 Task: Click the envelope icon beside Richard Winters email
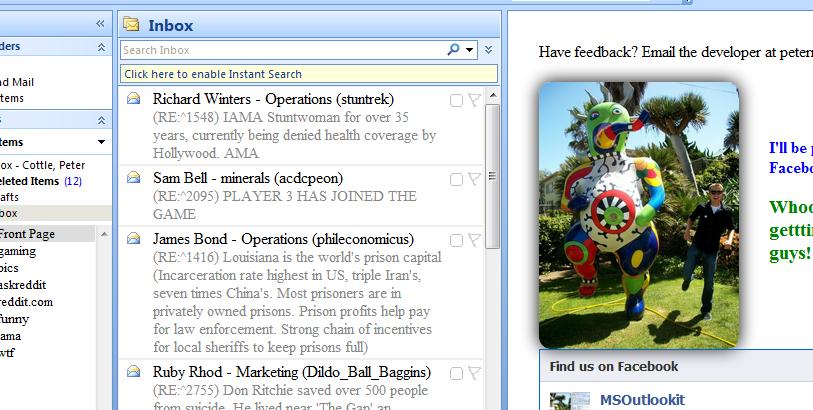(x=133, y=99)
